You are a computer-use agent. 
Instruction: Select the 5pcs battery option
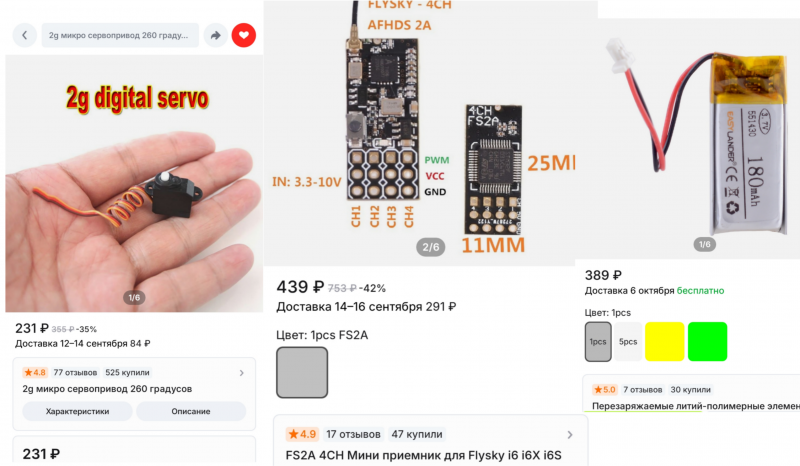[x=628, y=341]
